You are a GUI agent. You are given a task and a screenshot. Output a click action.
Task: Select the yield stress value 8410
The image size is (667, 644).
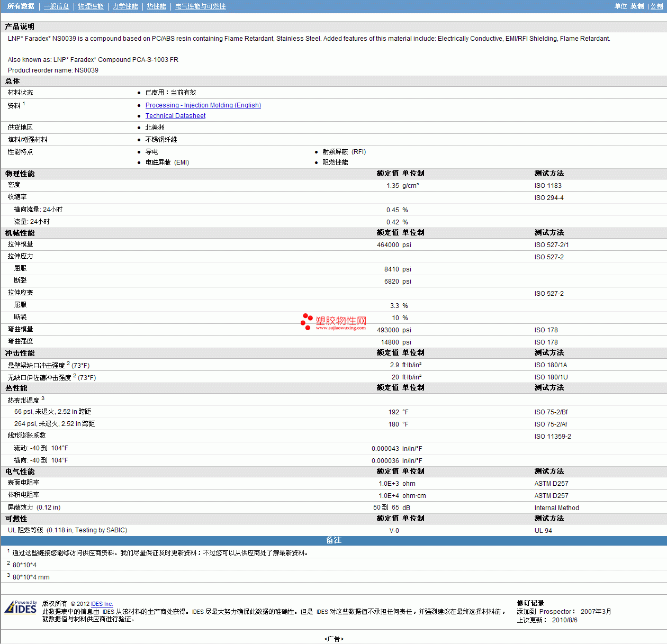(392, 269)
